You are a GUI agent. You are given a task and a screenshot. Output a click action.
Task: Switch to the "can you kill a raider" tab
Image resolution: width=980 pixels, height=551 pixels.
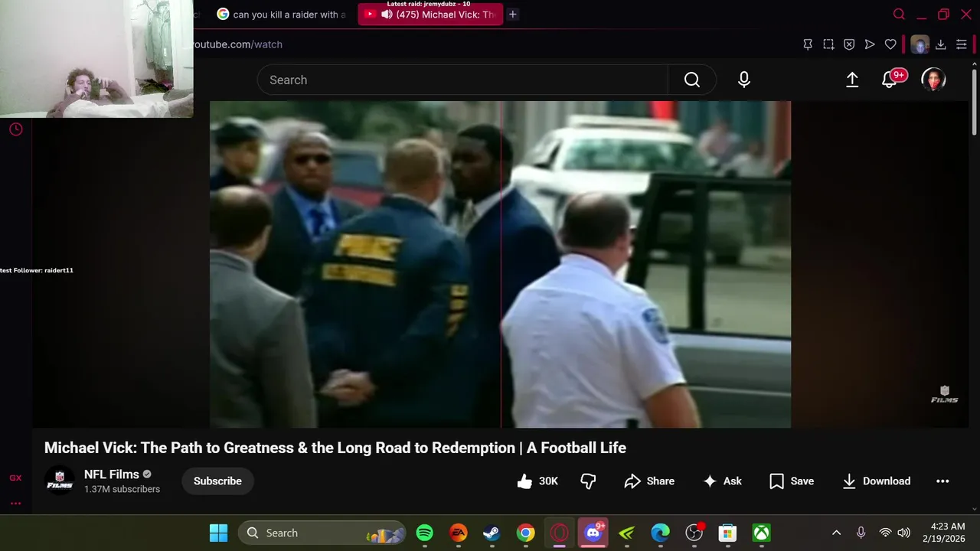pos(282,15)
